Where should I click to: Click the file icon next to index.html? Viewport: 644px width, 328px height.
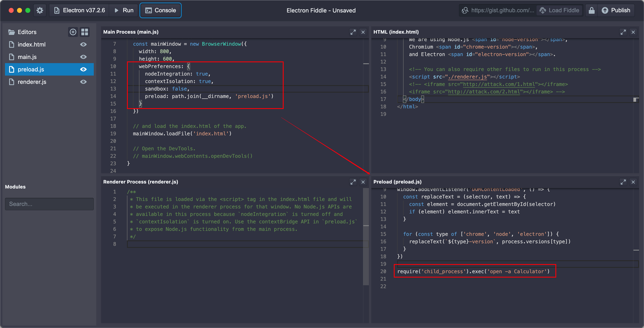click(x=11, y=45)
